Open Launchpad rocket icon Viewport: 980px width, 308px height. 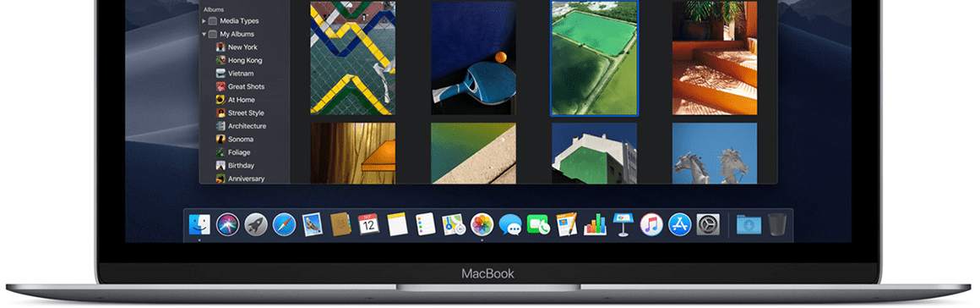click(x=256, y=224)
